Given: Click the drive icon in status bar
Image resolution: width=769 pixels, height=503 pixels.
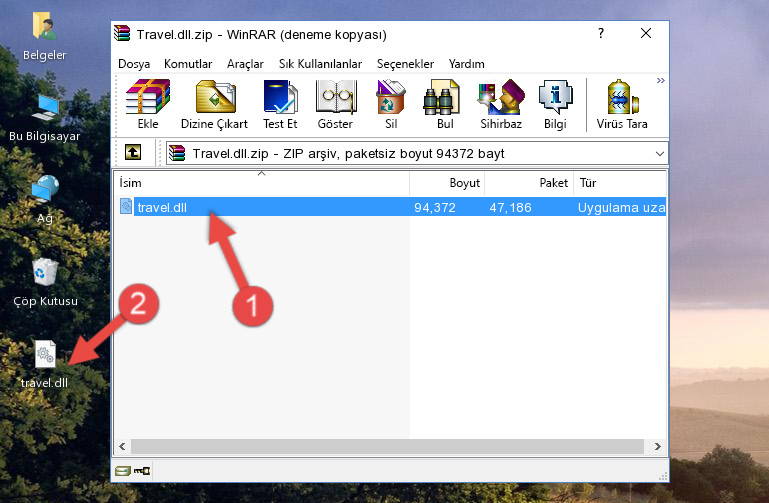Looking at the screenshot, I should (x=123, y=471).
